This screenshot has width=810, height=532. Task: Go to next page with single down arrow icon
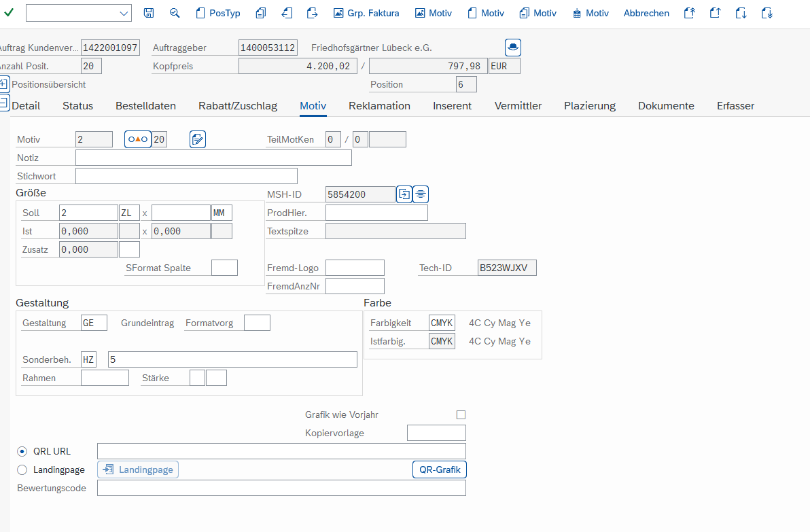(741, 13)
